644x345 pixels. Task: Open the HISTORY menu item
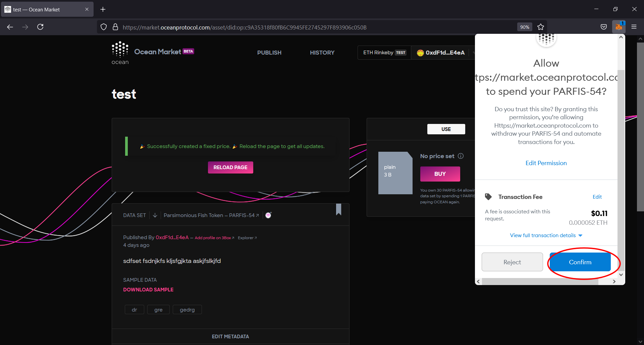tap(322, 53)
